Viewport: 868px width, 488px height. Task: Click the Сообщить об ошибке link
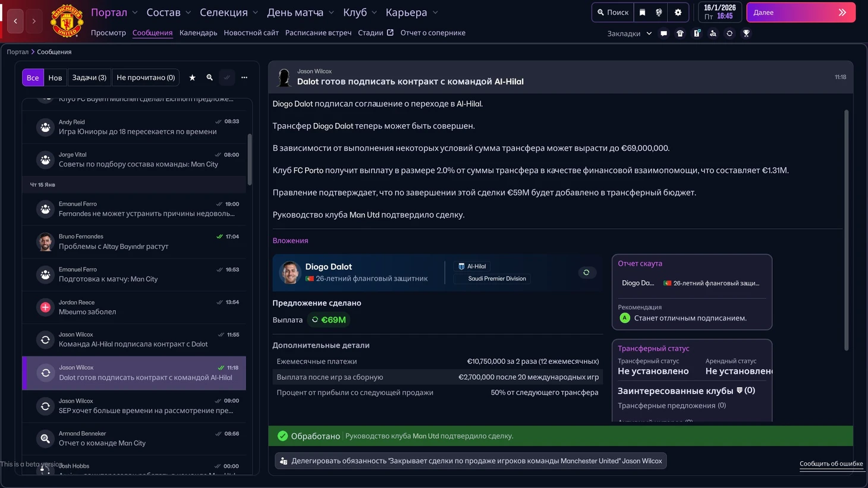coord(831,464)
